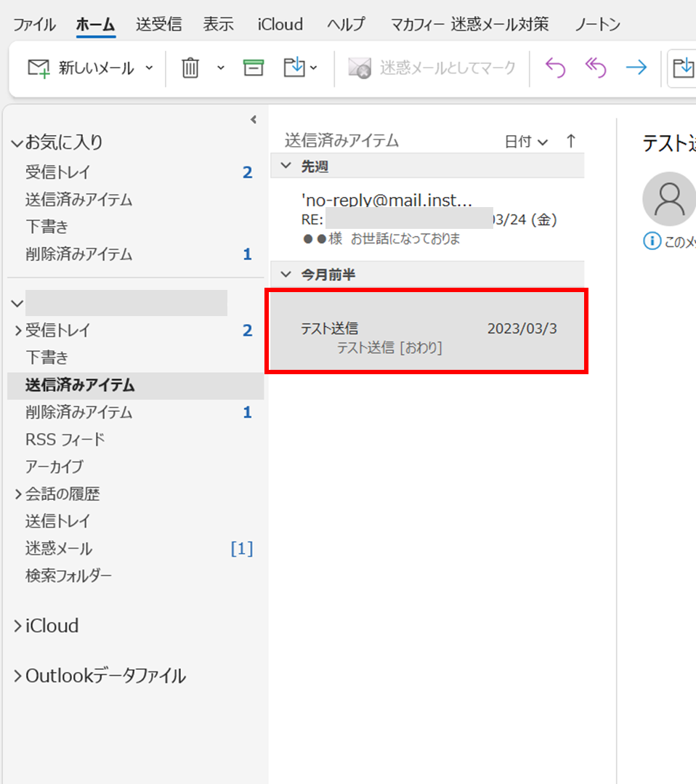Click the Move to folder icon
The image size is (696, 784).
coord(295,68)
